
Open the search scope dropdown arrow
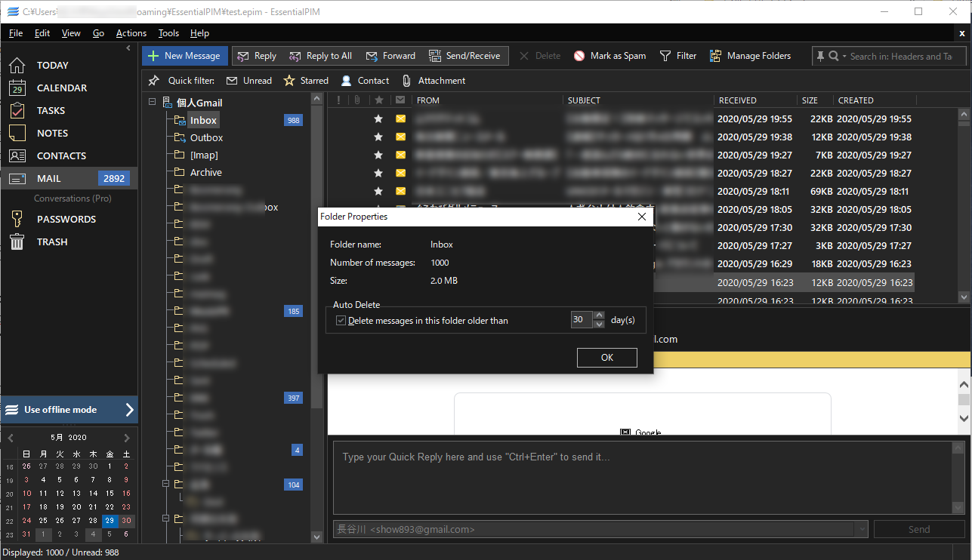[x=844, y=56]
